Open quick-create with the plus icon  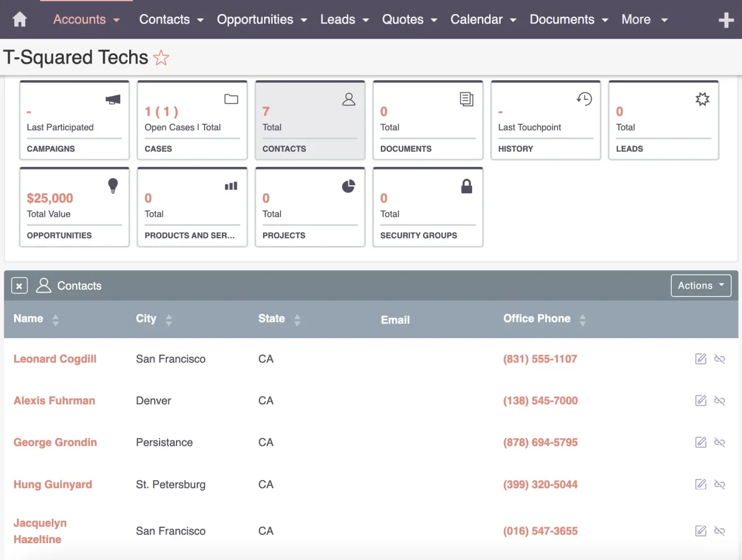tap(726, 19)
